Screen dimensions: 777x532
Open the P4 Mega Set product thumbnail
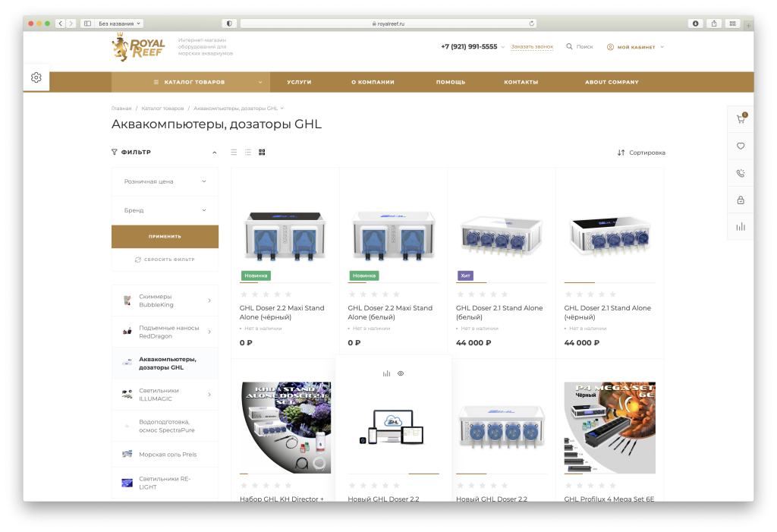click(609, 427)
